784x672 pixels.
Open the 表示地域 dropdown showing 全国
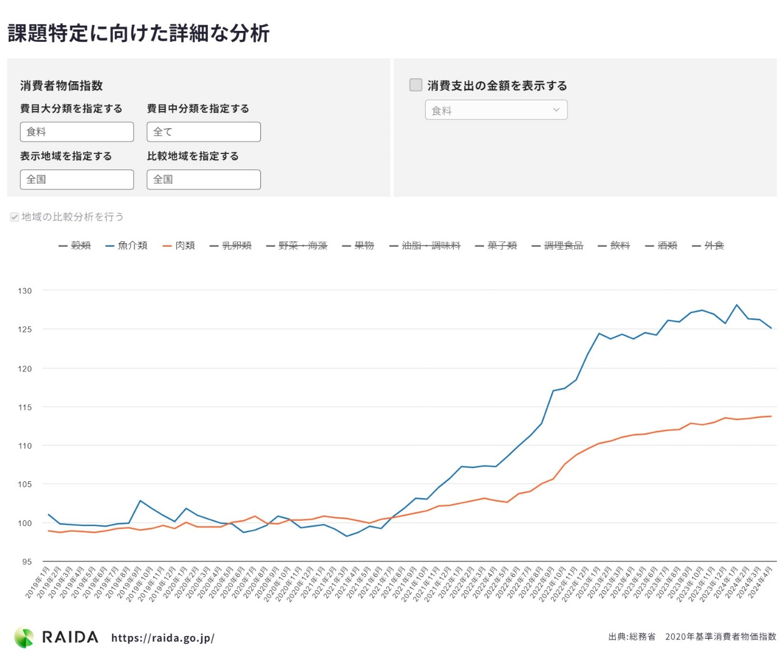(77, 179)
